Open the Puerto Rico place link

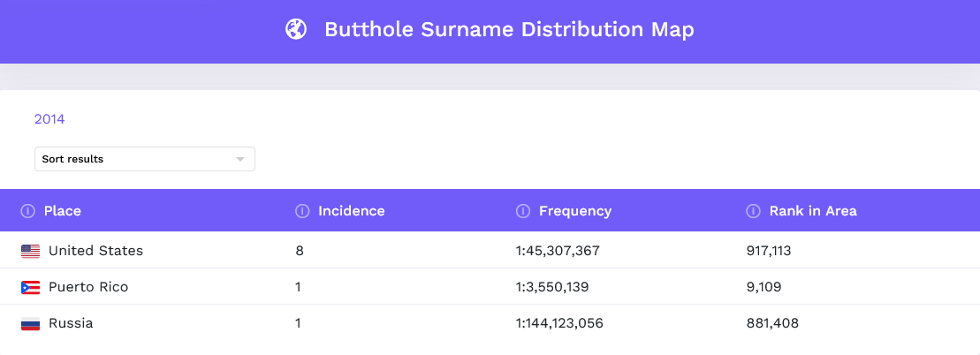(88, 287)
